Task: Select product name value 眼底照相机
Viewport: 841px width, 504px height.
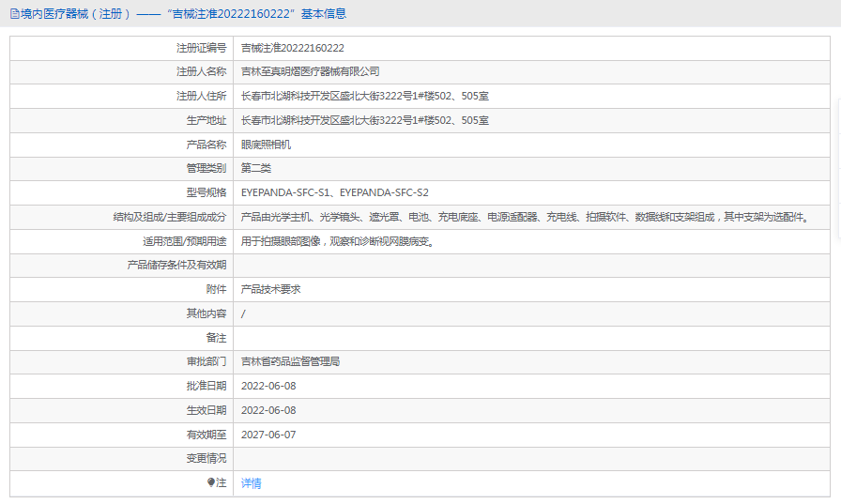Action: pyautogui.click(x=266, y=145)
